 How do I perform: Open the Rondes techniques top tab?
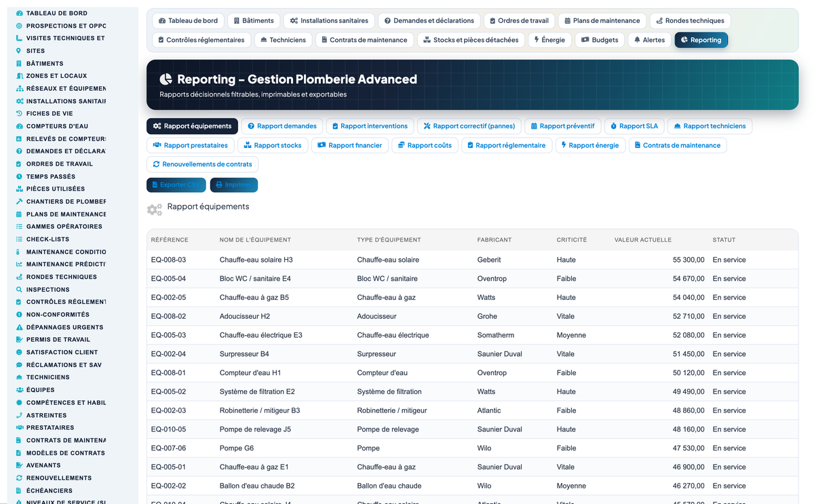pos(691,21)
